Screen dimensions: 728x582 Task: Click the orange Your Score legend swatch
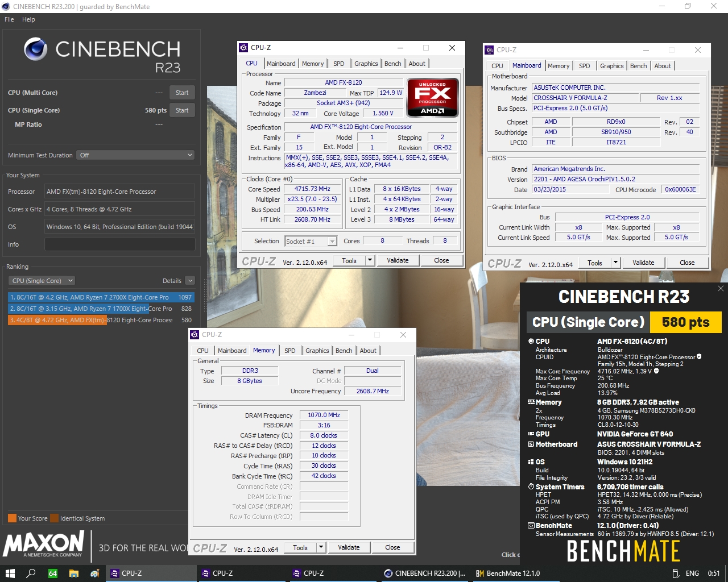(x=12, y=518)
